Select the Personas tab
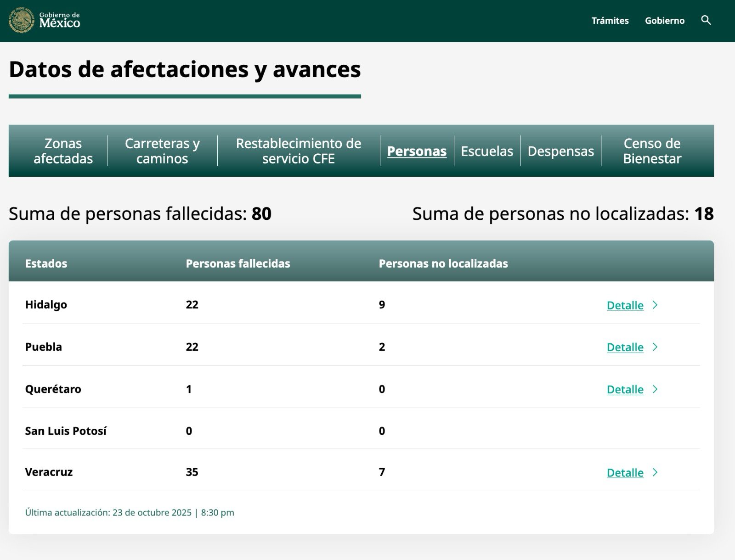735x560 pixels. (417, 151)
